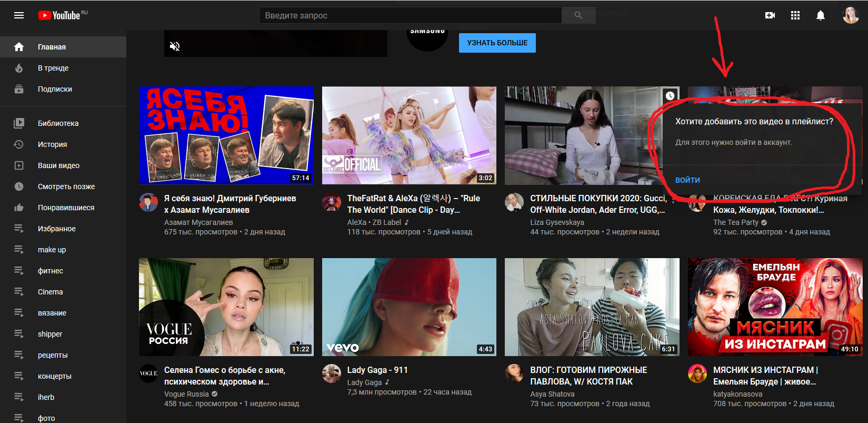Unmute the ad video speaker icon

click(x=175, y=46)
